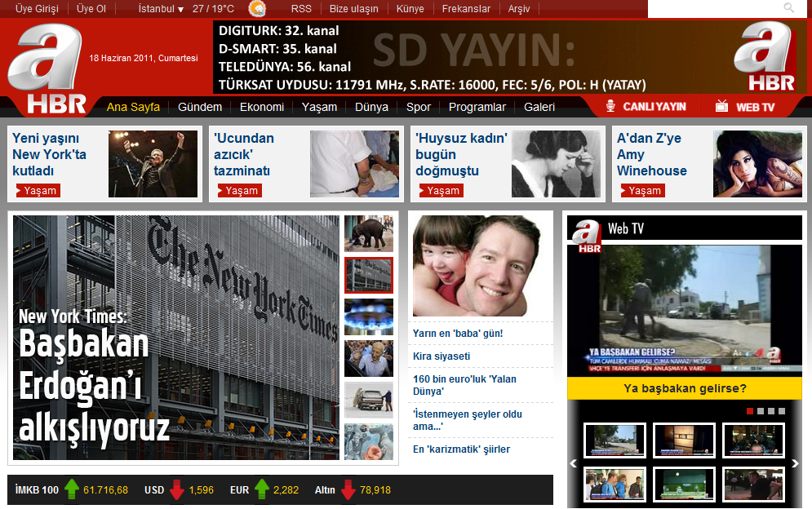The height and width of the screenshot is (509, 812).
Task: Open En 'karizmatik' şiirler link
Action: (x=461, y=449)
